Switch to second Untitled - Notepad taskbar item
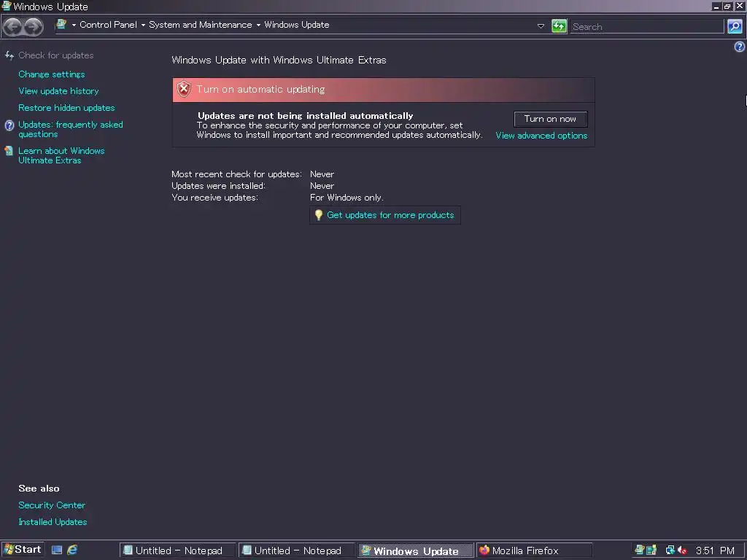Viewport: 747px width, 560px height. pyautogui.click(x=296, y=551)
